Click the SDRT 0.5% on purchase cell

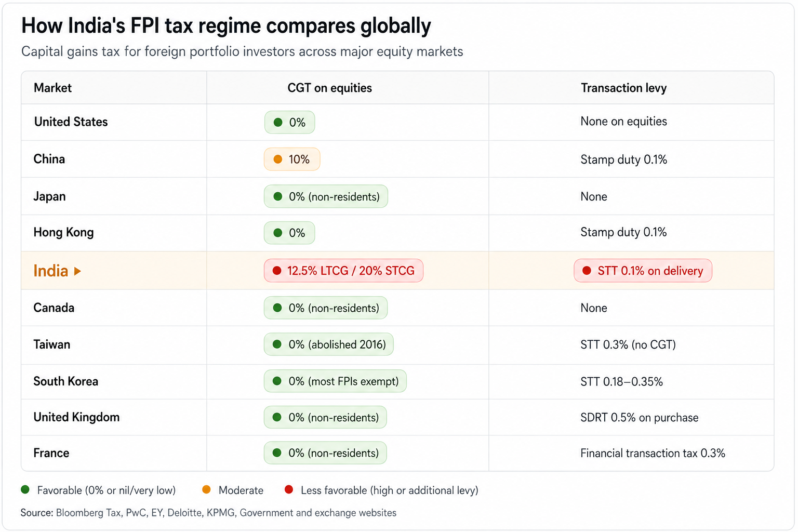pos(639,418)
